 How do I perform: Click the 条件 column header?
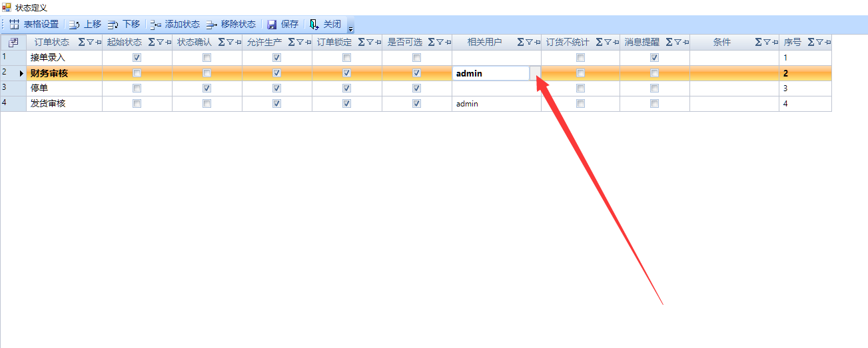coord(721,43)
